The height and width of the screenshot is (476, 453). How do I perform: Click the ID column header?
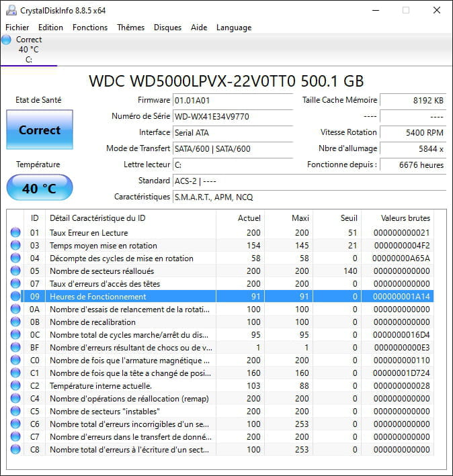click(35, 218)
